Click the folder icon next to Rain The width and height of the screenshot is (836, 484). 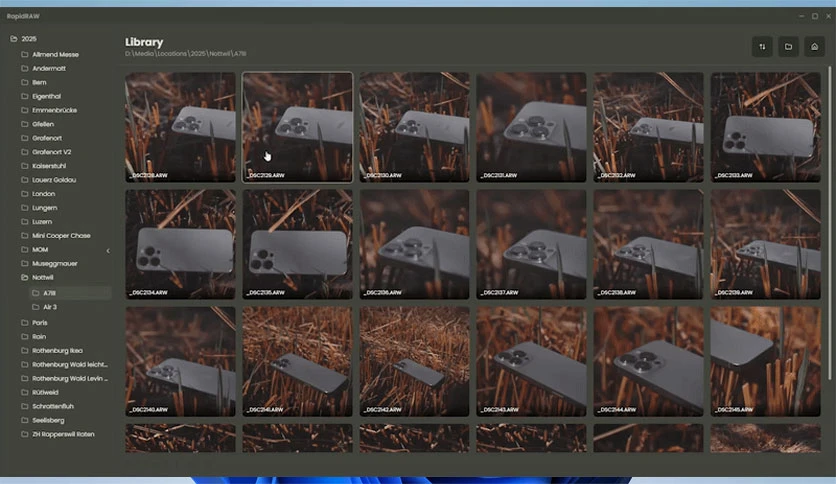[x=25, y=336]
